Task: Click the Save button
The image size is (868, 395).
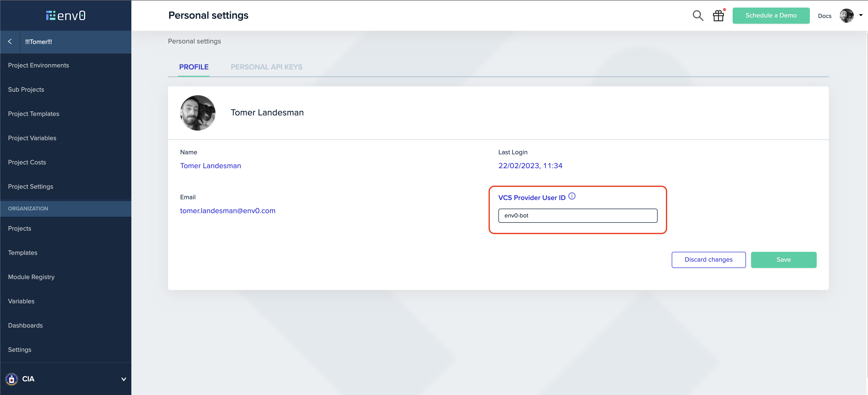Action: click(783, 260)
